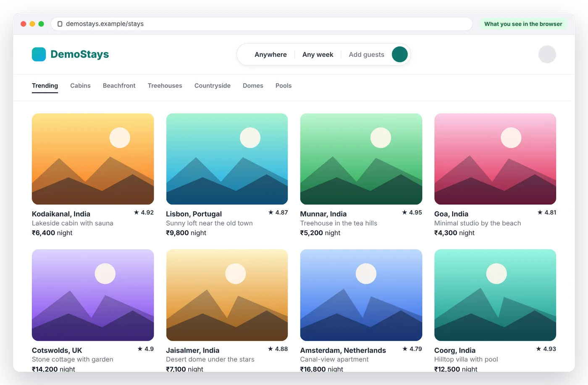The width and height of the screenshot is (588, 385).
Task: Click the Lisbon, Portugal title
Action: click(194, 214)
